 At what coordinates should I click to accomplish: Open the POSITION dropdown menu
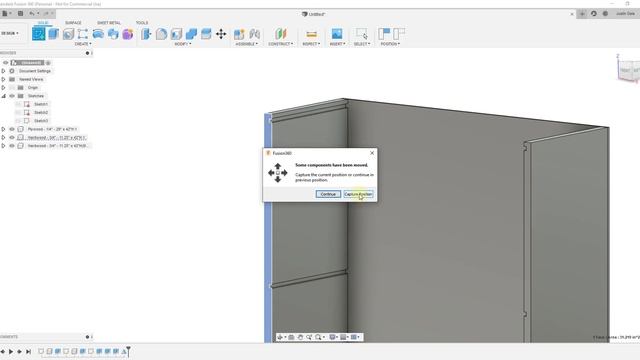tap(390, 44)
